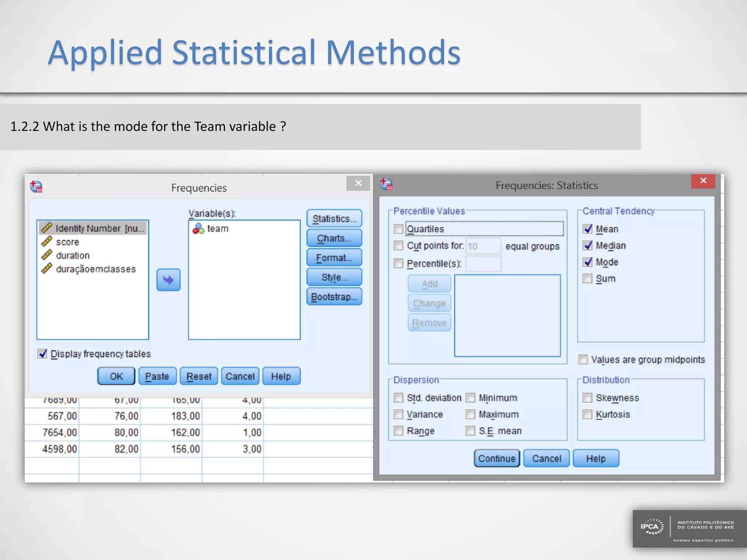
Task: Click the SPSS icon in the Frequencies: Statistics title bar
Action: (x=386, y=184)
